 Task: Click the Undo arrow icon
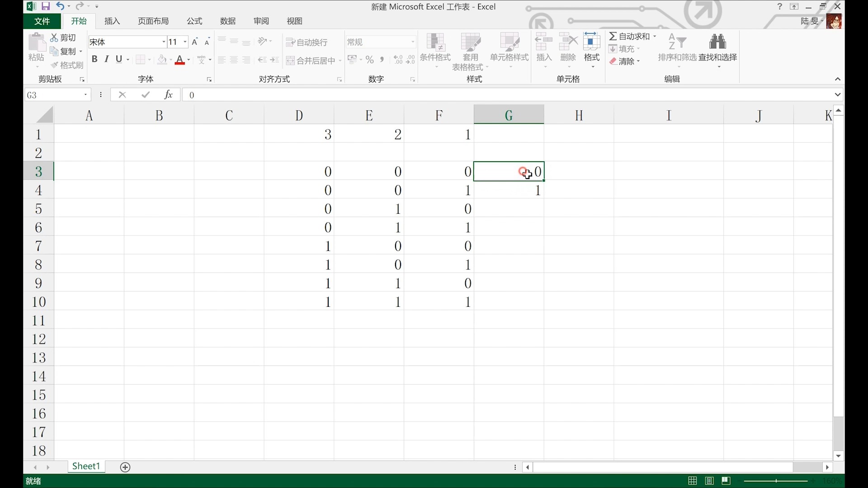point(60,6)
